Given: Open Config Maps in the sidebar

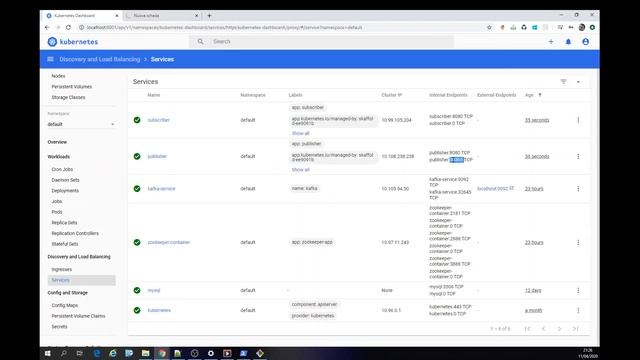Looking at the screenshot, I should pos(64,305).
